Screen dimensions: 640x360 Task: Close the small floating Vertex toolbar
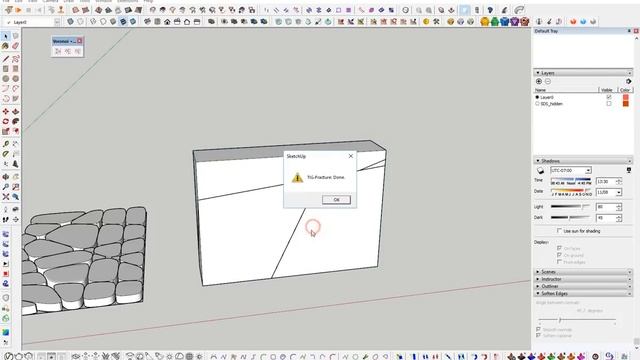tap(80, 41)
